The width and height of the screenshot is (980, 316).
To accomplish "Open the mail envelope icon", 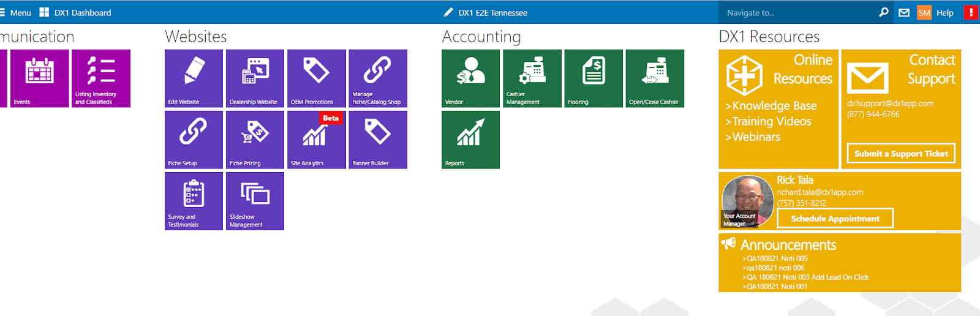I will [904, 12].
